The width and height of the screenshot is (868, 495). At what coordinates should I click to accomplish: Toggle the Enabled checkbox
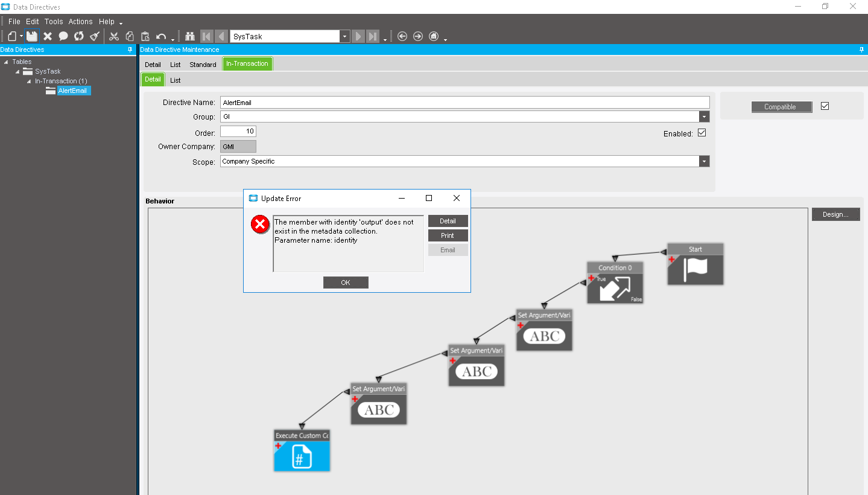702,133
